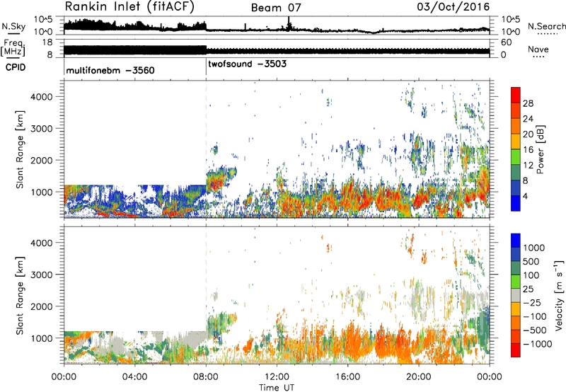Image resolution: width=566 pixels, height=392 pixels.
Task: Click the '28' label on Power color bar
Action: (x=528, y=103)
